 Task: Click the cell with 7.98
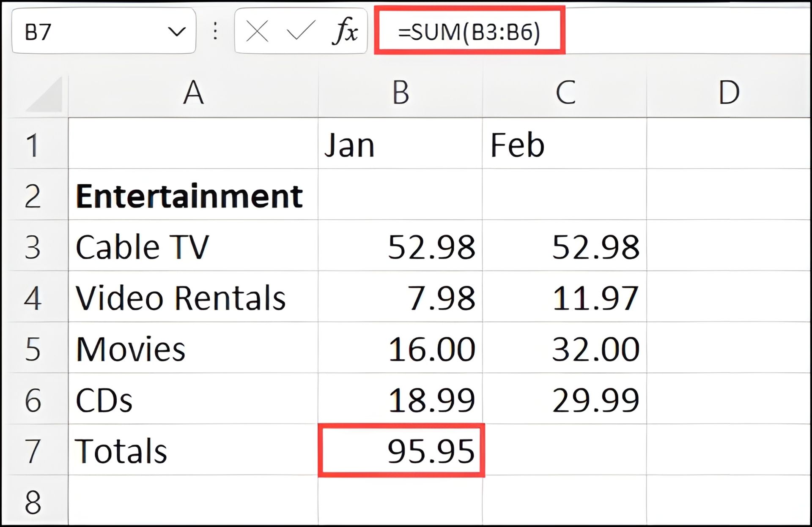[400, 297]
